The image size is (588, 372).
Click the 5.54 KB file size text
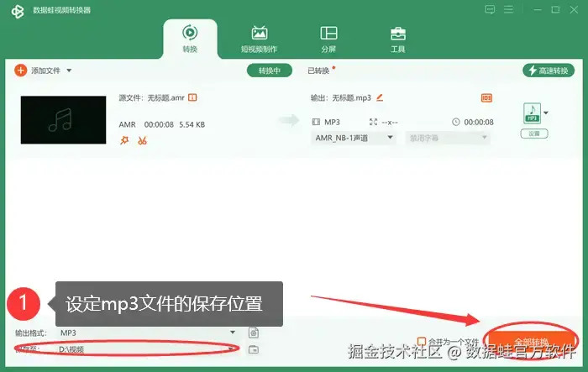(x=192, y=124)
